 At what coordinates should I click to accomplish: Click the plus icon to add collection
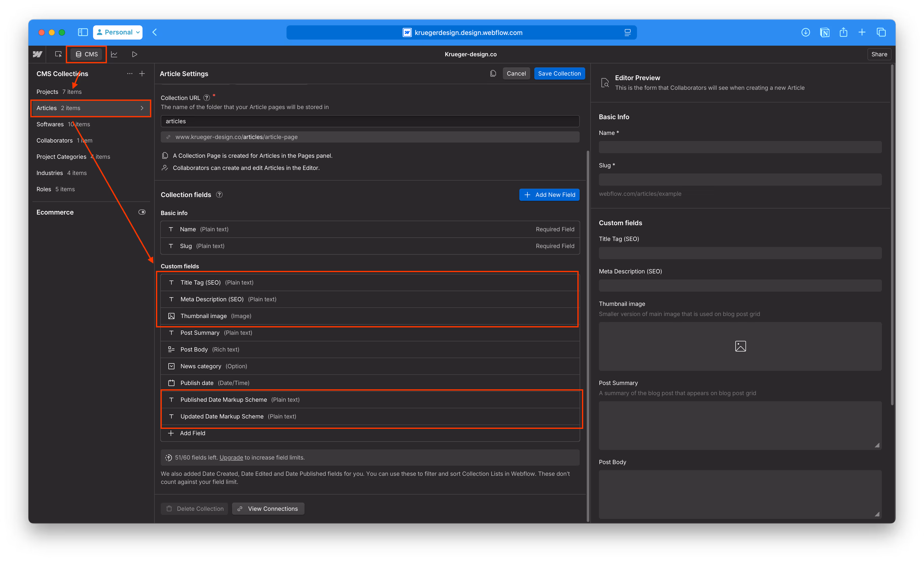[142, 74]
